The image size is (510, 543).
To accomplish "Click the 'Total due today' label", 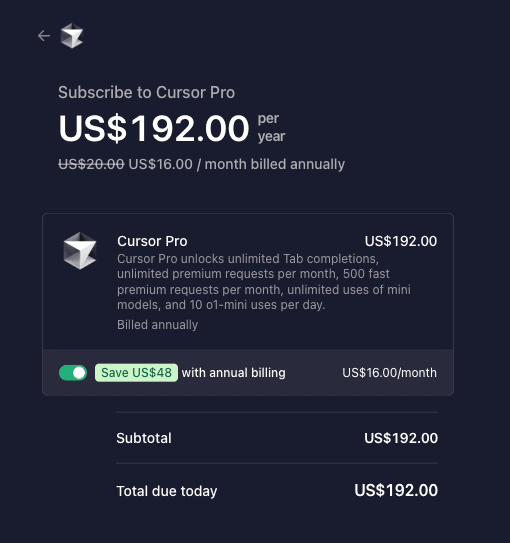I will coord(167,491).
